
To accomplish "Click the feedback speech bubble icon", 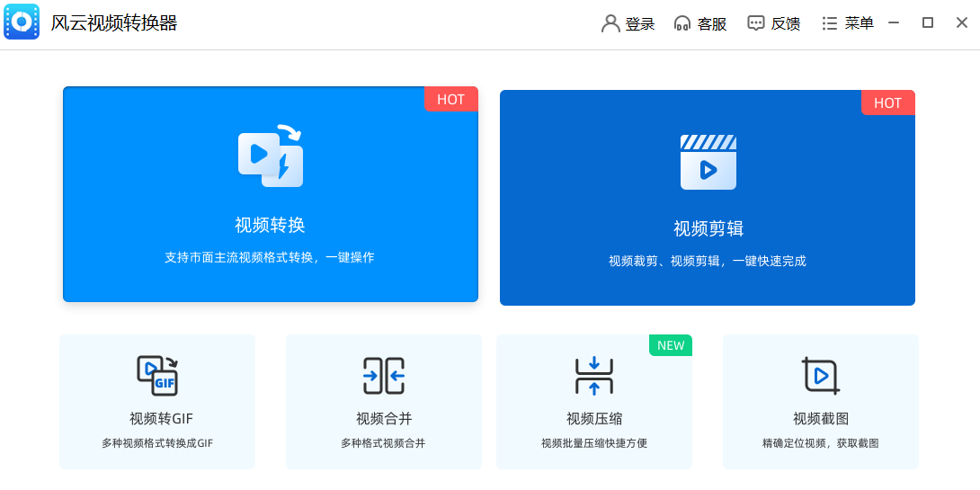I will [756, 23].
